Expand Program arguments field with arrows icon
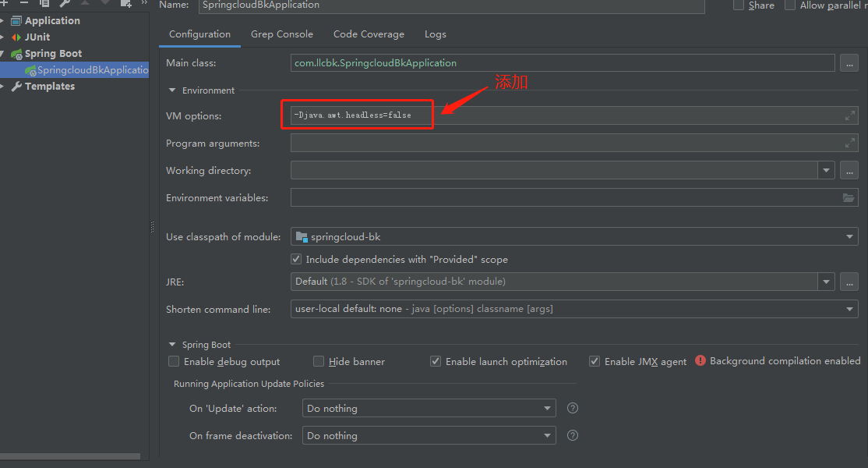The width and height of the screenshot is (868, 468). 850,143
